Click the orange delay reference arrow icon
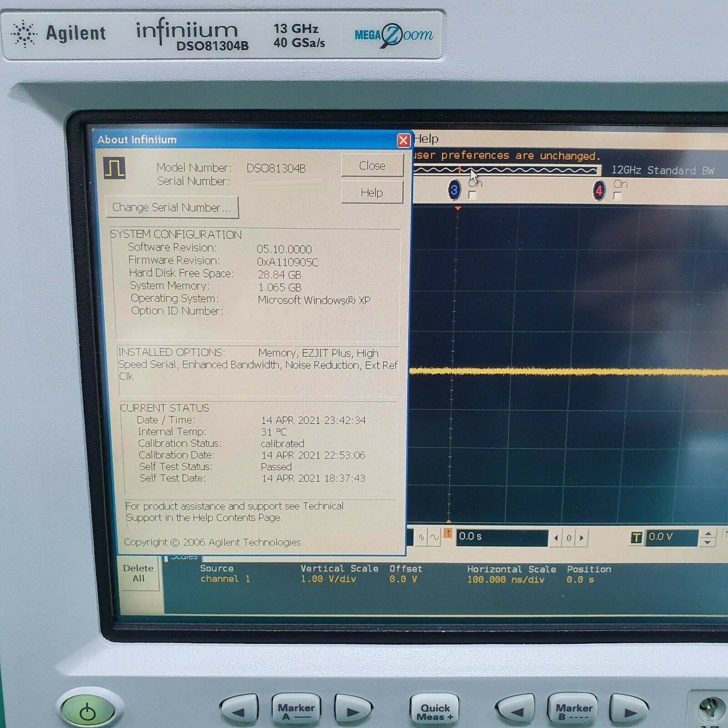Viewport: 728px width, 728px height. point(448,533)
